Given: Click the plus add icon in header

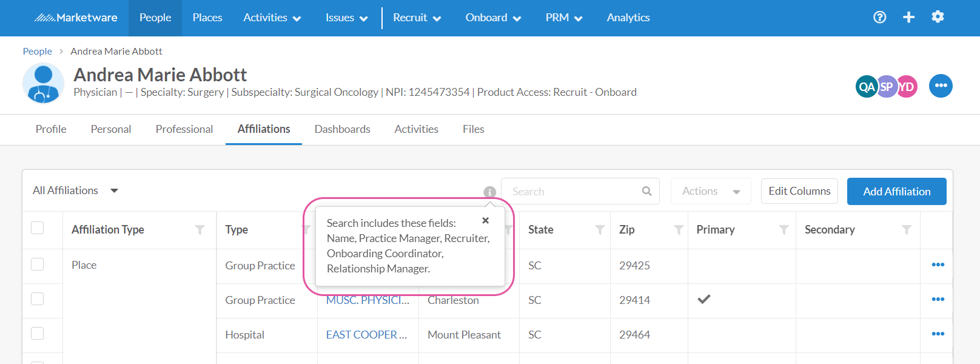Looking at the screenshot, I should click(908, 17).
